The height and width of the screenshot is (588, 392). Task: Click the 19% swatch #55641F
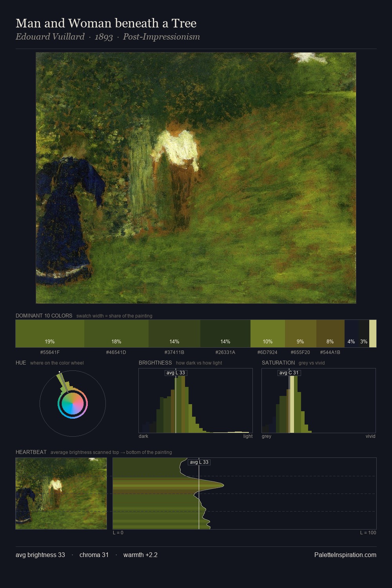pyautogui.click(x=50, y=334)
